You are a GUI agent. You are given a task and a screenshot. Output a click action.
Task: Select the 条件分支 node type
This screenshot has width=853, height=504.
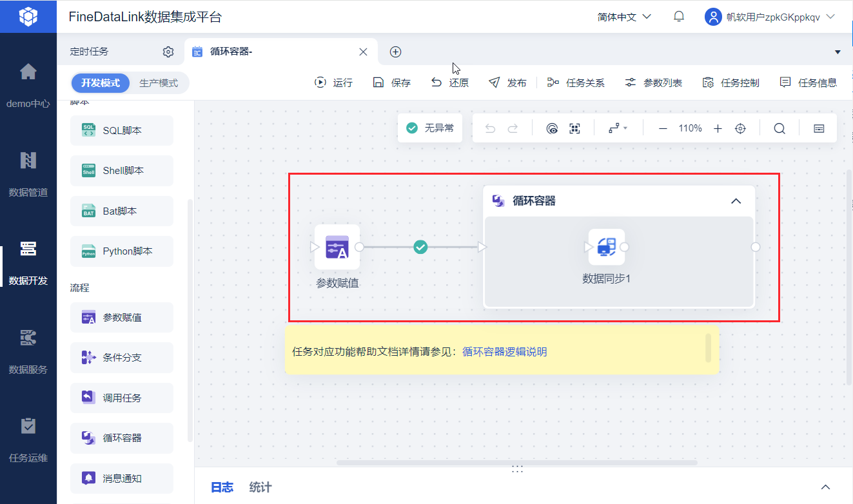click(x=122, y=358)
